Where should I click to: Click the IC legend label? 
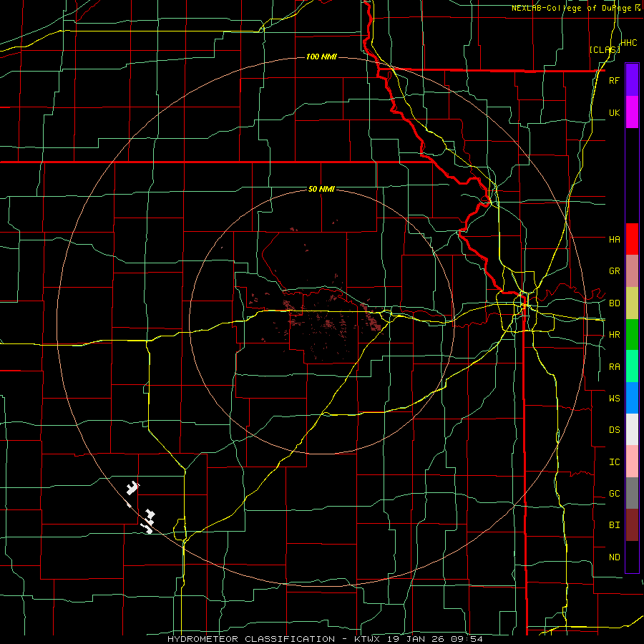point(614,462)
